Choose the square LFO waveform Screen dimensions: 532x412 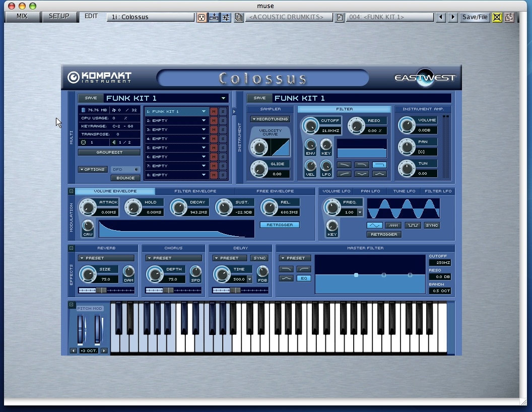pyautogui.click(x=413, y=225)
